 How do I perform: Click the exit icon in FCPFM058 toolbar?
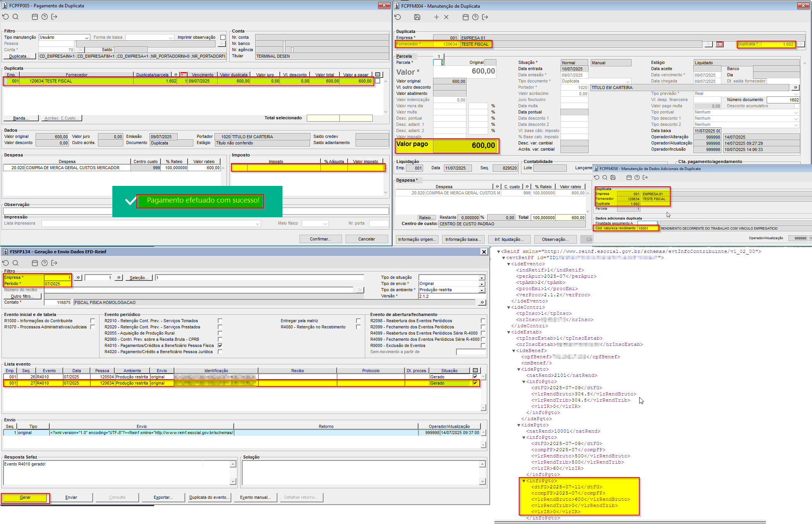(645, 177)
